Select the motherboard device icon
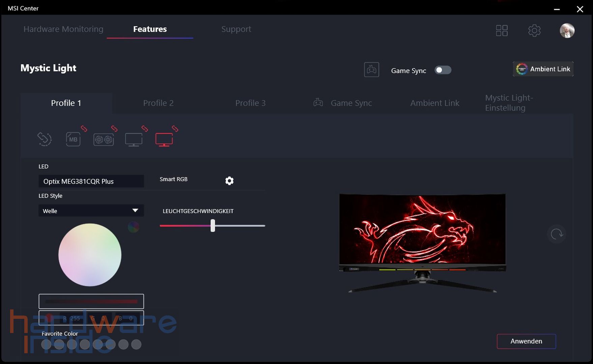 pos(73,139)
